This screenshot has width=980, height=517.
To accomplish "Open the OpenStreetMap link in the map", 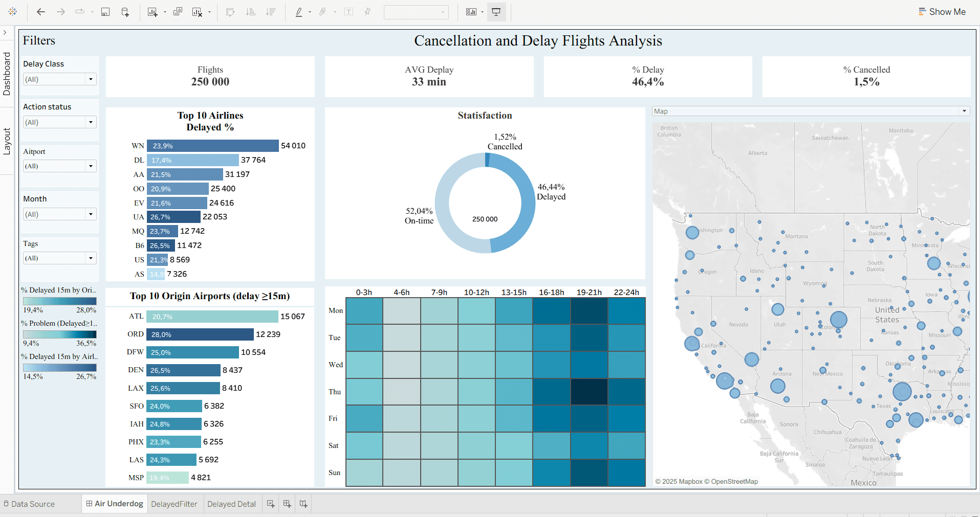I will 735,481.
